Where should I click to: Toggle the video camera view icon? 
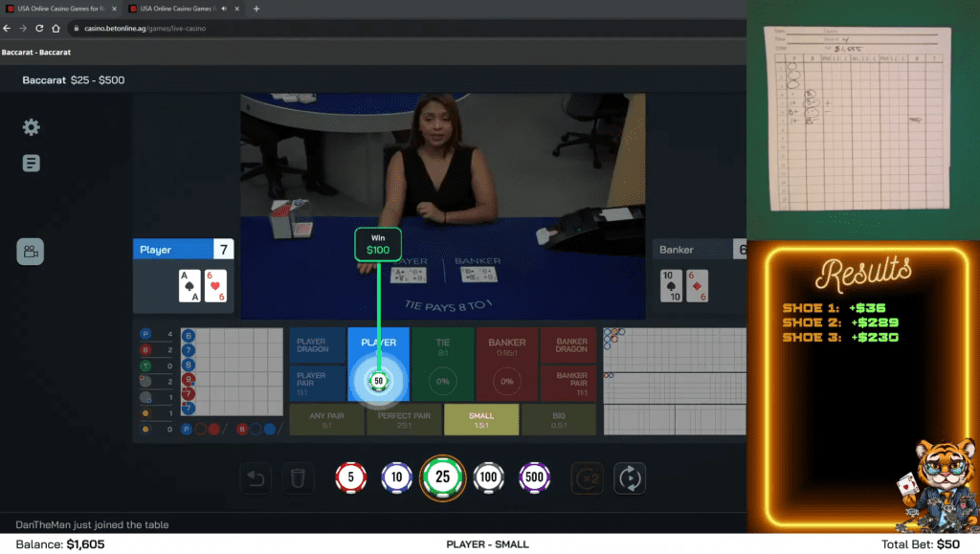pyautogui.click(x=31, y=252)
